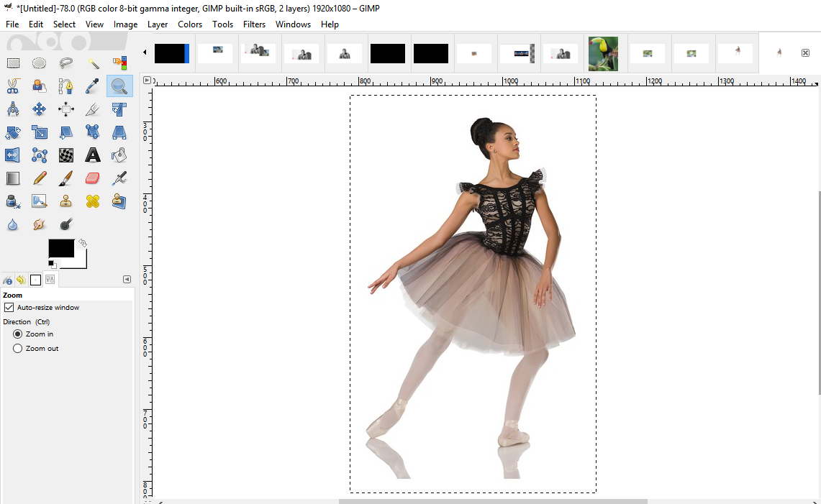Click the black foreground color swatch
This screenshot has width=821, height=504.
[60, 248]
